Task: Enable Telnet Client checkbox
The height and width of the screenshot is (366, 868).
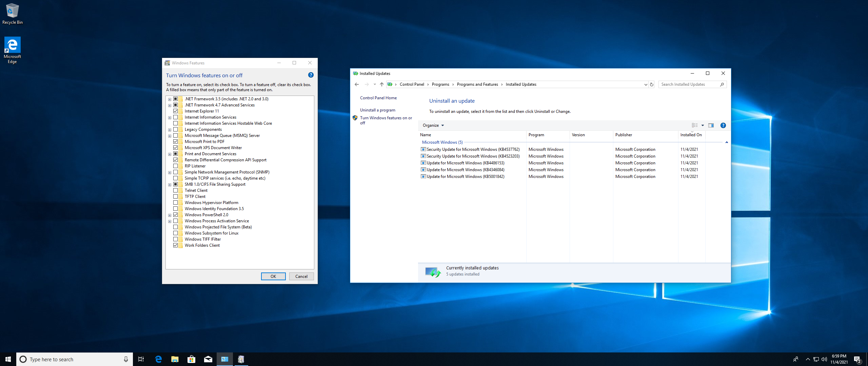Action: 176,190
